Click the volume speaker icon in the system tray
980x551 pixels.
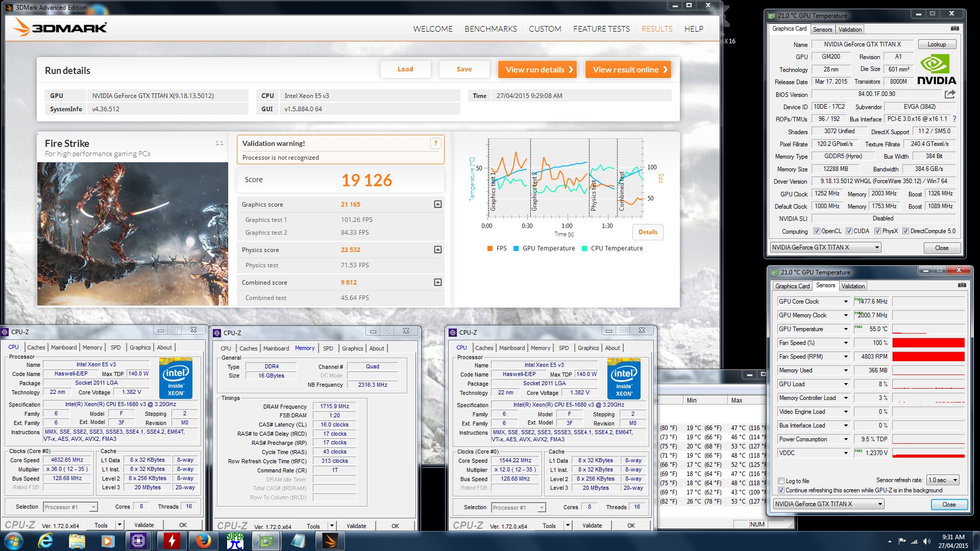point(926,541)
